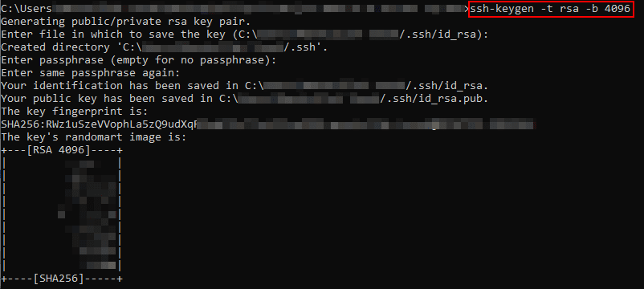
Task: Click the 'The key fingerprint is:' line
Action: pos(75,112)
